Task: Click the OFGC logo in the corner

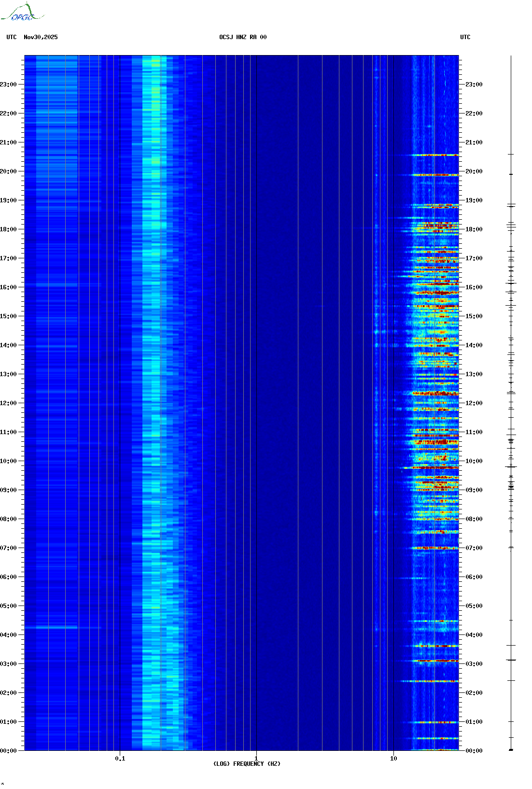Action: pos(22,13)
